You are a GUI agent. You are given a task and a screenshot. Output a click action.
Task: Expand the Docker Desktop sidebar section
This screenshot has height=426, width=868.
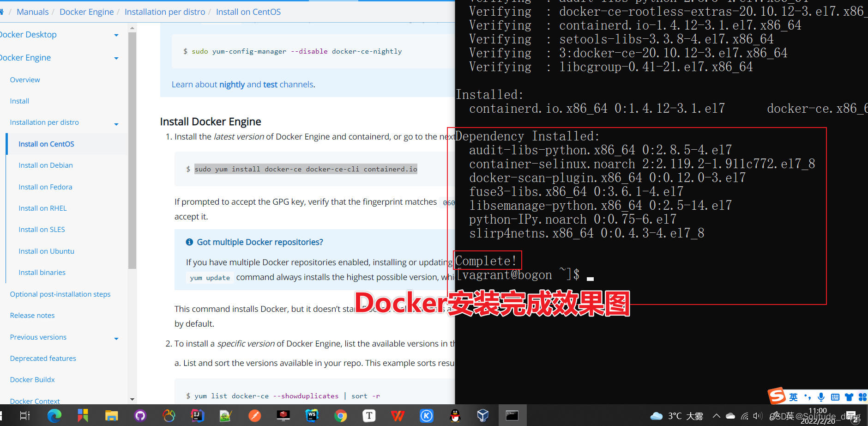pos(116,35)
